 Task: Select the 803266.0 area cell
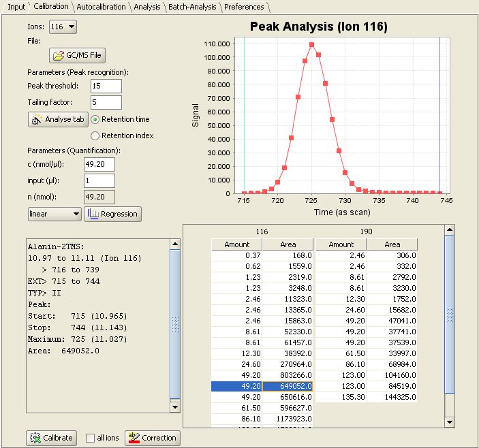(x=288, y=375)
